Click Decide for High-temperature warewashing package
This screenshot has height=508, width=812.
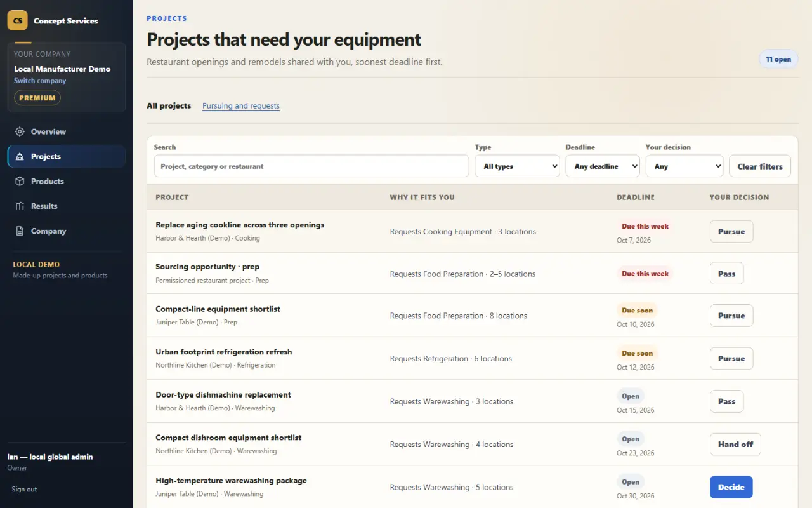pyautogui.click(x=731, y=487)
